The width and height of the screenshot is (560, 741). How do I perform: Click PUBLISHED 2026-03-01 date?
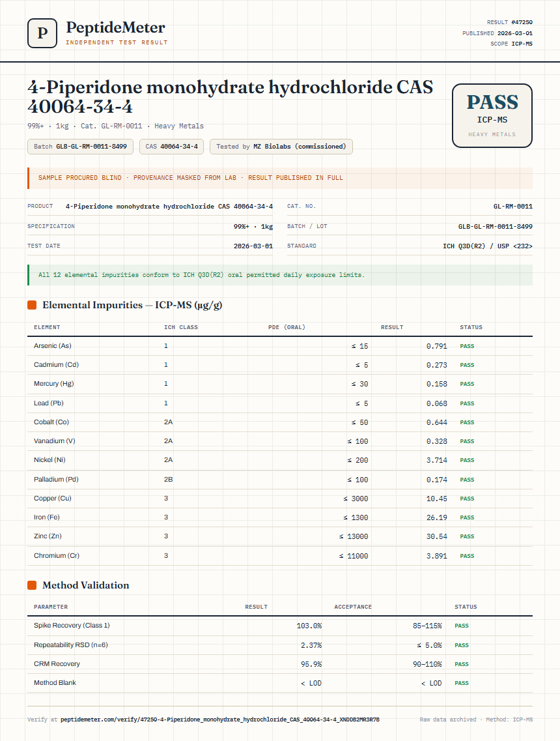pyautogui.click(x=497, y=33)
